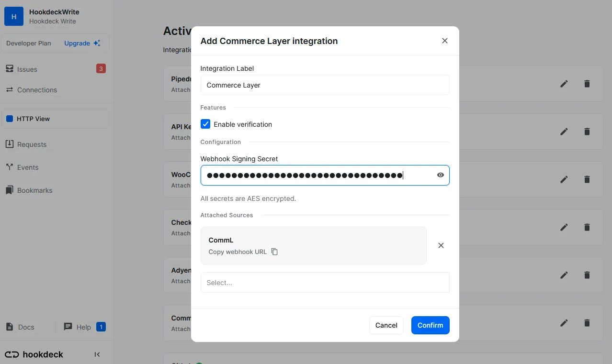Click the Developer Plan label
Image resolution: width=612 pixels, height=364 pixels.
[x=29, y=43]
